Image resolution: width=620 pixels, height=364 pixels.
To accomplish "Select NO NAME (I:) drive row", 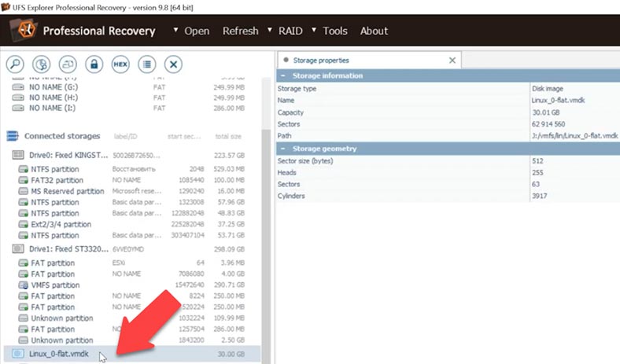I will 132,108.
